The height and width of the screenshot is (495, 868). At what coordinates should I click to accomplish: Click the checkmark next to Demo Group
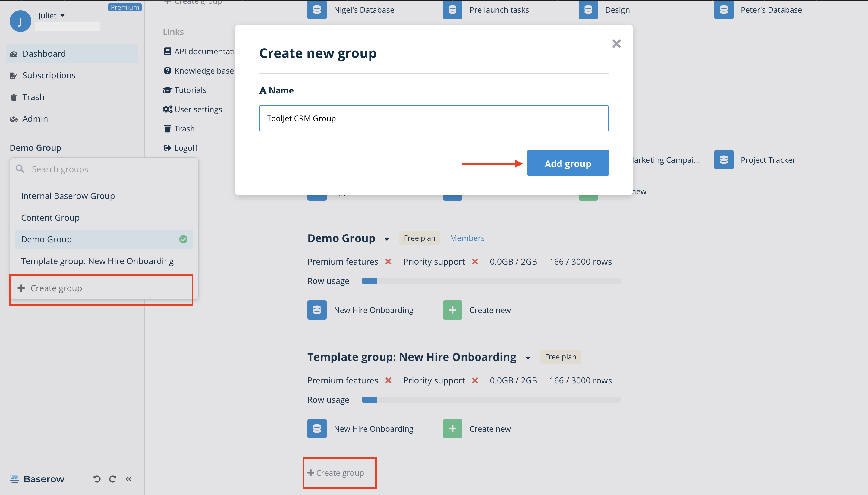(183, 239)
